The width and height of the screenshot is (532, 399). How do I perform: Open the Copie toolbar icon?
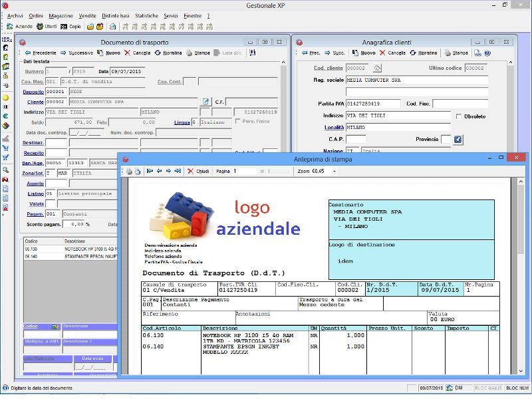point(71,27)
